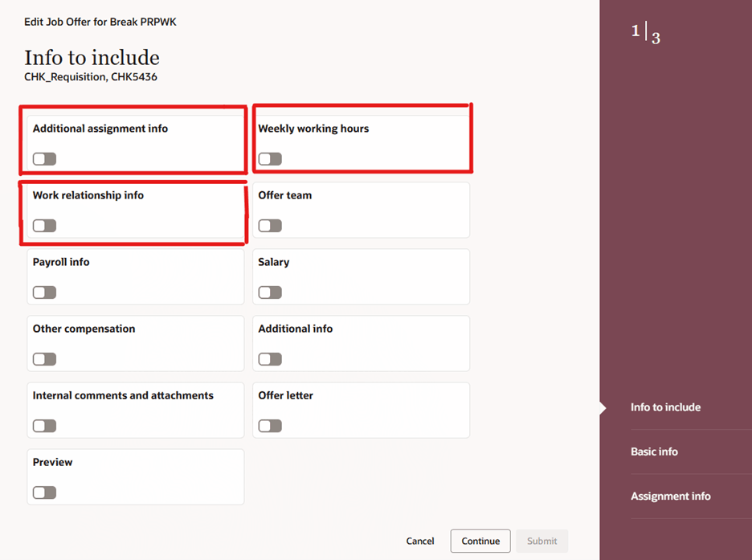Toggle the Salary switch
This screenshot has height=560, width=752.
270,292
